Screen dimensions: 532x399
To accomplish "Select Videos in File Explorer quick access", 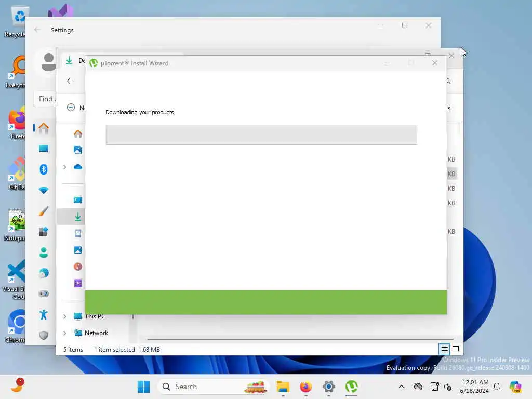I will pyautogui.click(x=78, y=283).
